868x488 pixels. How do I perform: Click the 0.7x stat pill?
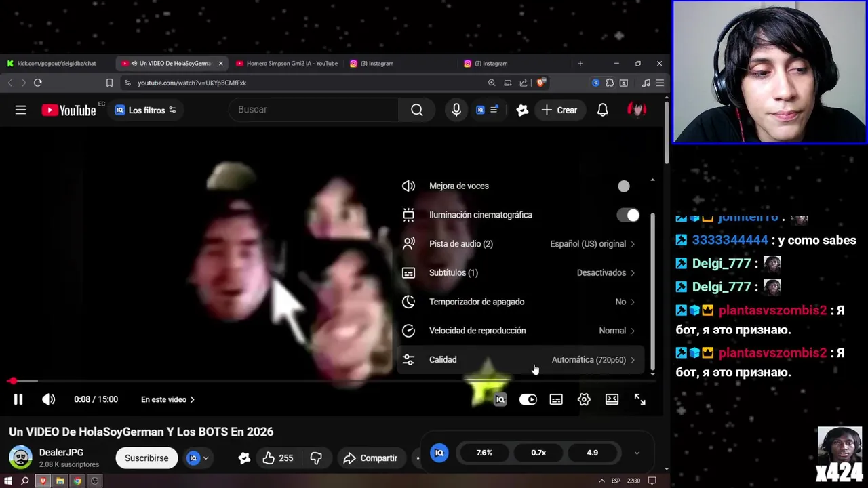pyautogui.click(x=538, y=453)
